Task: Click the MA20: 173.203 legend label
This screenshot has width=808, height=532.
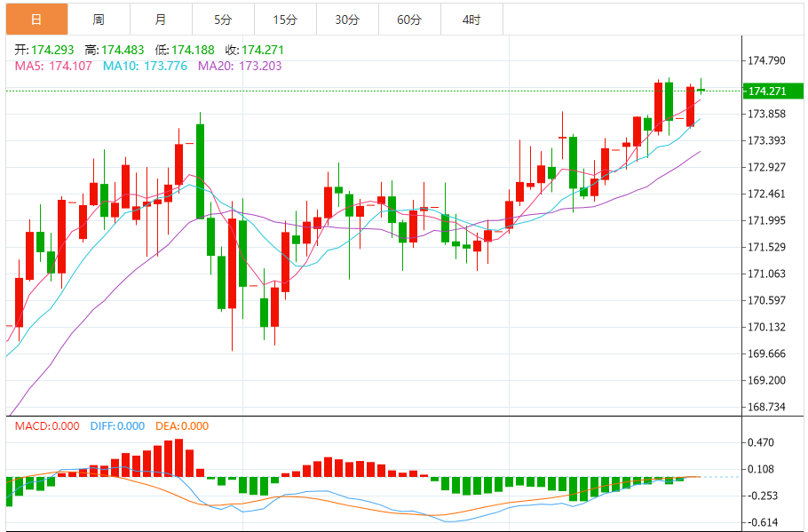Action: point(240,66)
